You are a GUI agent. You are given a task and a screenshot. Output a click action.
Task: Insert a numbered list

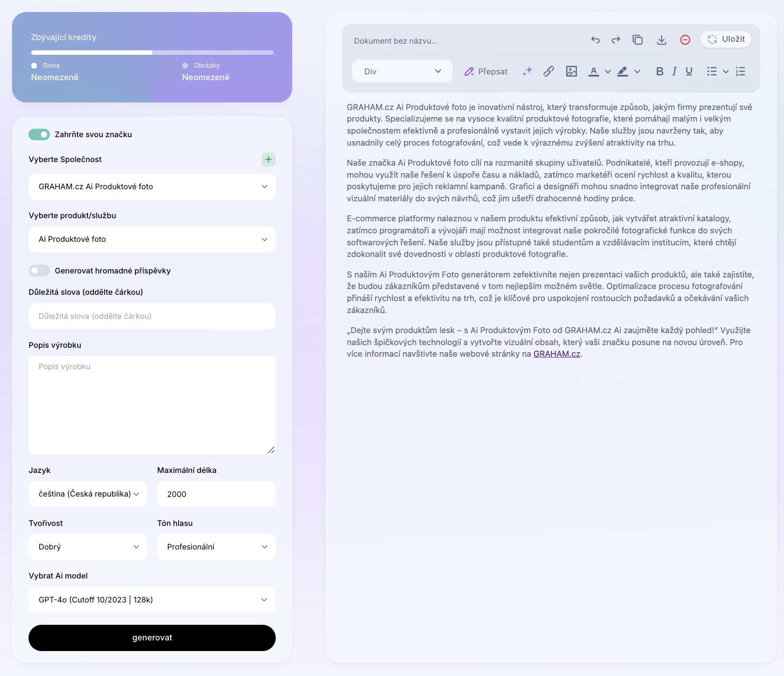click(740, 71)
